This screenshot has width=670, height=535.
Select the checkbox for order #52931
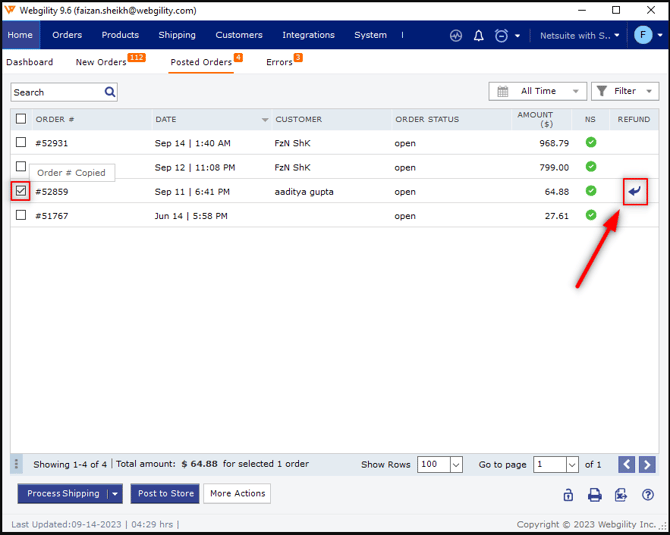click(21, 143)
